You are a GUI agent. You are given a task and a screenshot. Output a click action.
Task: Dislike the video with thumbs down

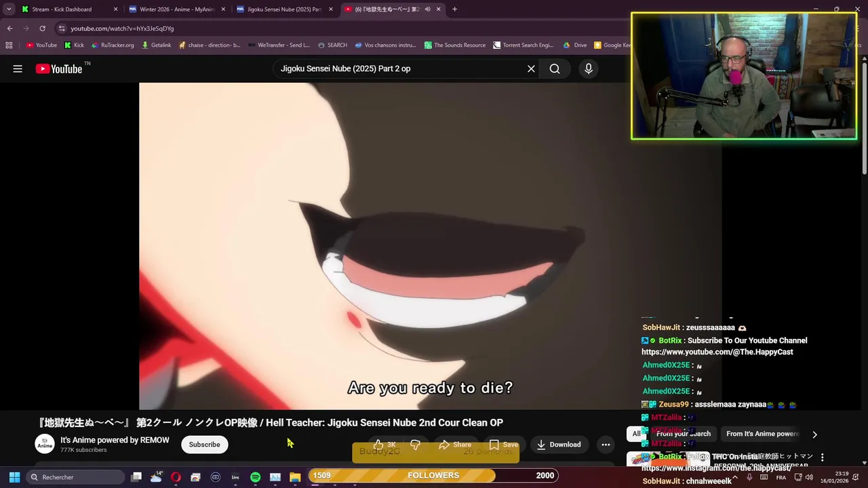pyautogui.click(x=415, y=445)
